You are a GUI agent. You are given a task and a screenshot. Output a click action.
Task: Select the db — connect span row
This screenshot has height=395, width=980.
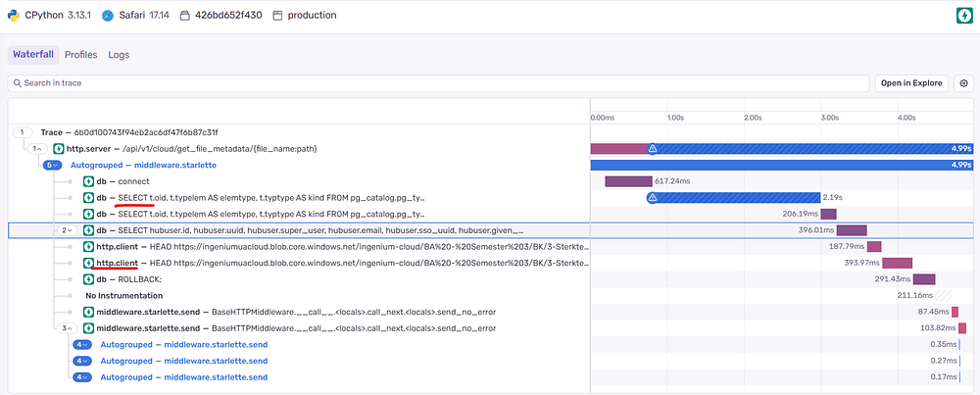pyautogui.click(x=299, y=181)
